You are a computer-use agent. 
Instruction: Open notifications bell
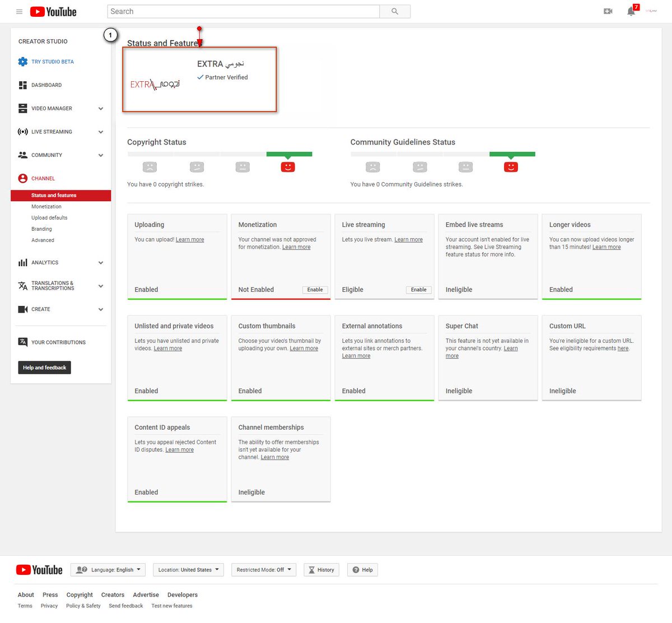click(632, 11)
